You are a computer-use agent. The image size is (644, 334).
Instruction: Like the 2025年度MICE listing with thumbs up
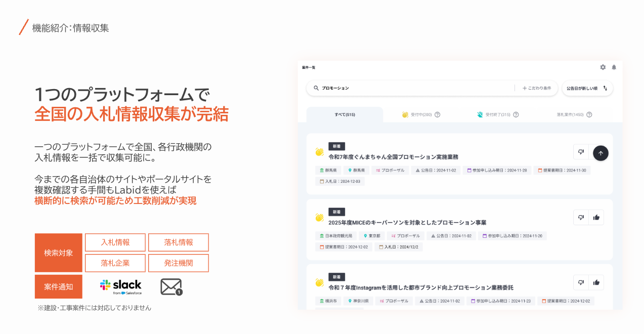tap(596, 218)
